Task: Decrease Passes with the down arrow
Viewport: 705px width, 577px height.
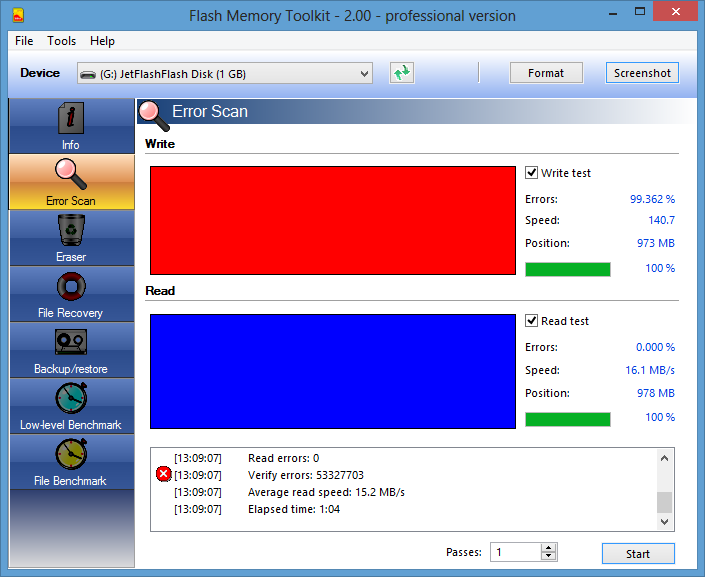Action: [547, 557]
